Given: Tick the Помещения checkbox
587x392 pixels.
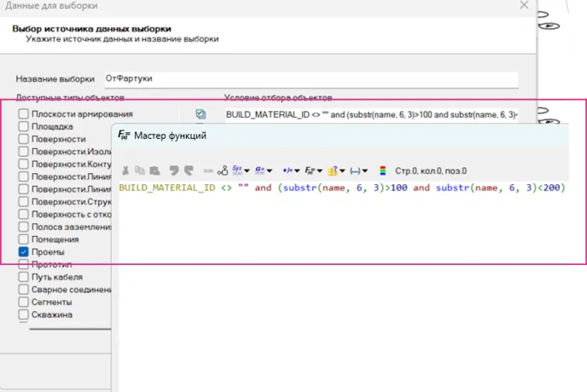Looking at the screenshot, I should tap(23, 240).
